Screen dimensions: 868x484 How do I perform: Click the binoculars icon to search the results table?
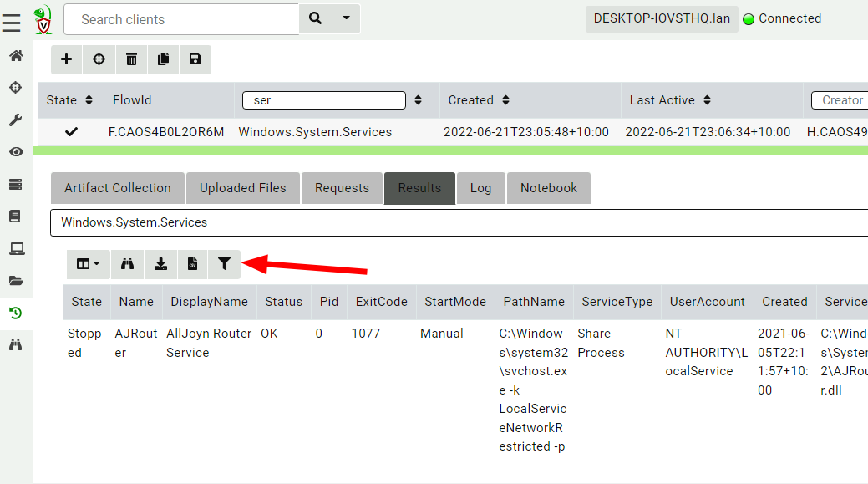click(x=127, y=263)
